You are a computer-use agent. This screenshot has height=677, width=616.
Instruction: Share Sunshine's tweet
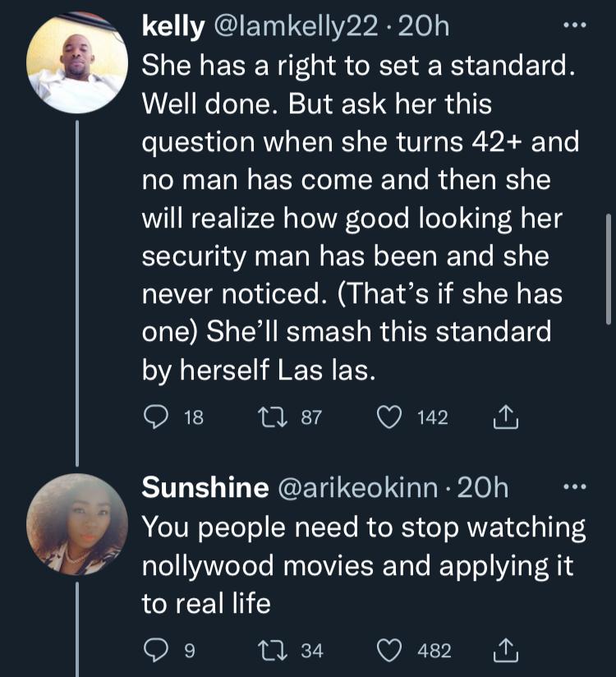point(502,651)
